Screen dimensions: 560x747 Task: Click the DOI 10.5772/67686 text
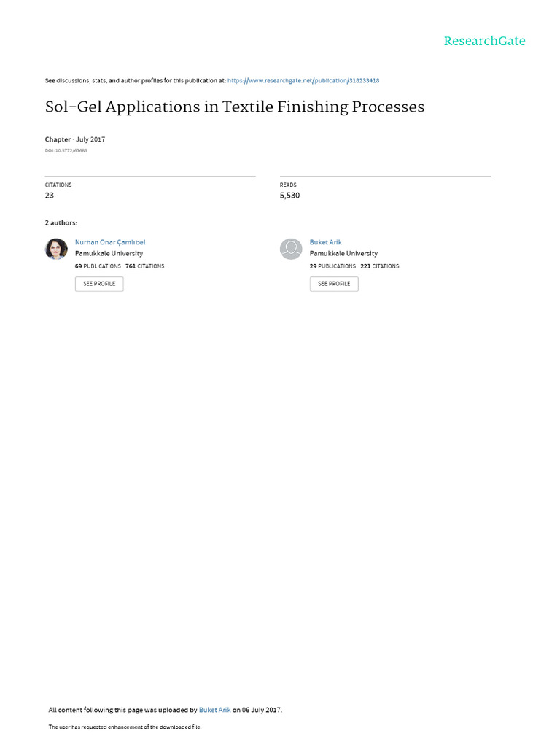(66, 150)
